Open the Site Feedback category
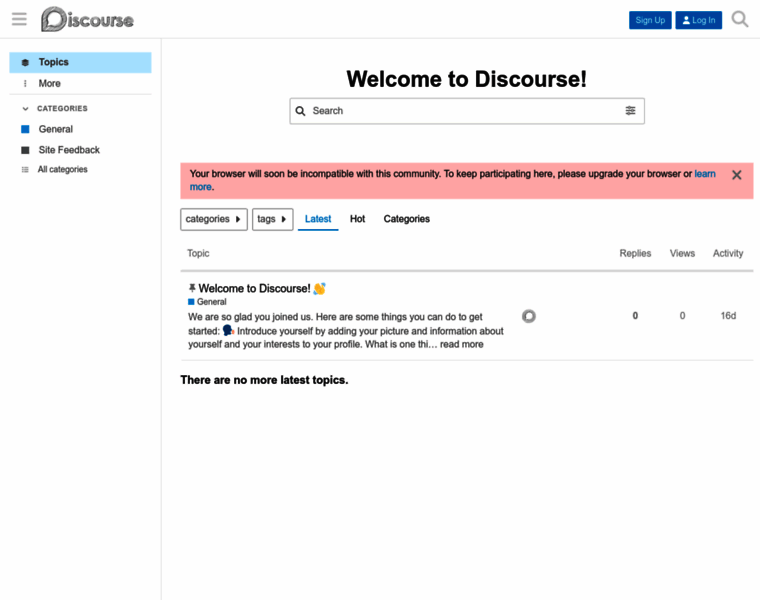The image size is (760, 600). point(80,150)
